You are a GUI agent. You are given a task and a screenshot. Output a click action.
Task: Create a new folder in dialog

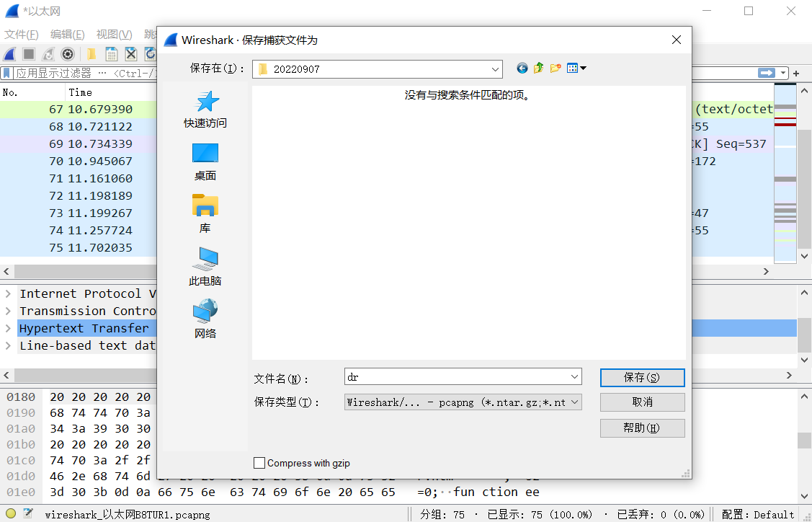click(555, 68)
